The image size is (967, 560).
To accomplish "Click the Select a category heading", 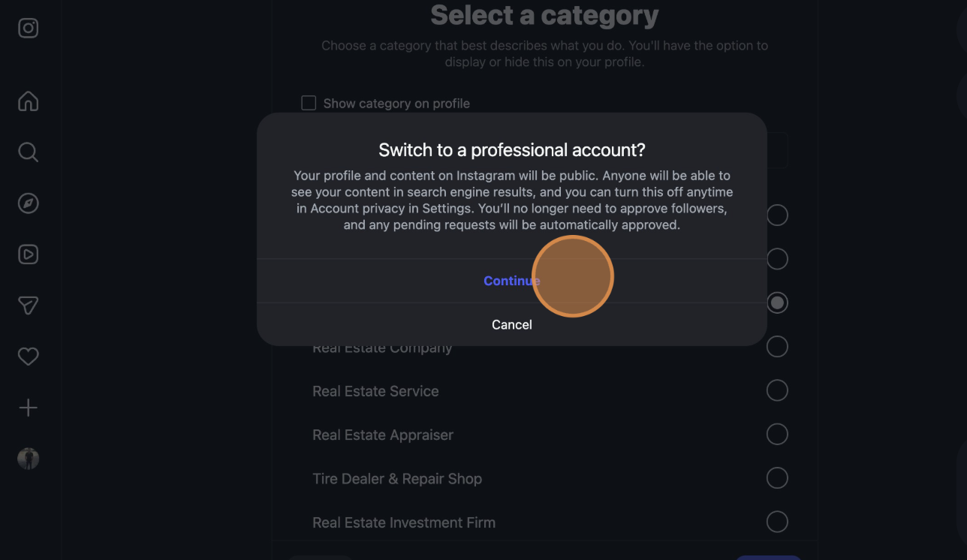I will (x=544, y=15).
